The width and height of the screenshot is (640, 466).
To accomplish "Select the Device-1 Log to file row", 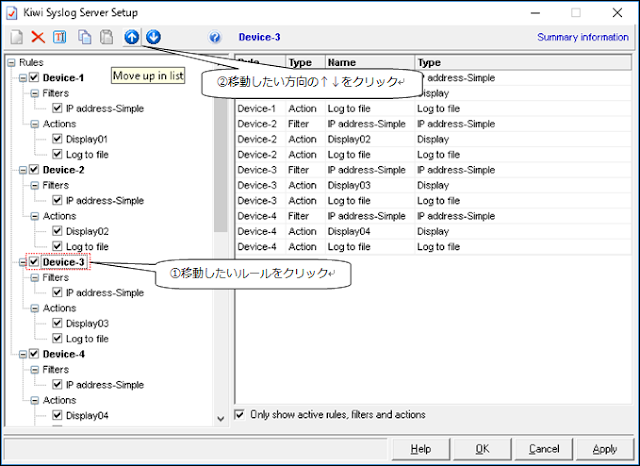I will pos(433,109).
